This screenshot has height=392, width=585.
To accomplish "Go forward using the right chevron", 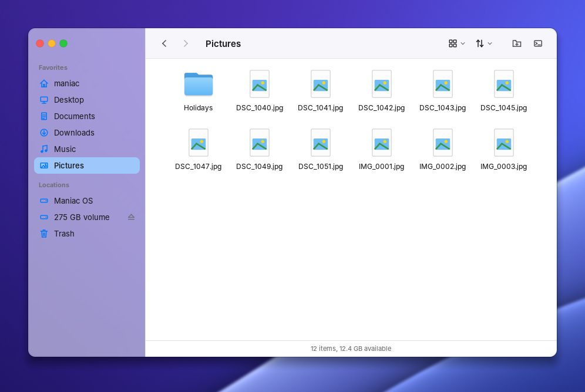I will 186,43.
